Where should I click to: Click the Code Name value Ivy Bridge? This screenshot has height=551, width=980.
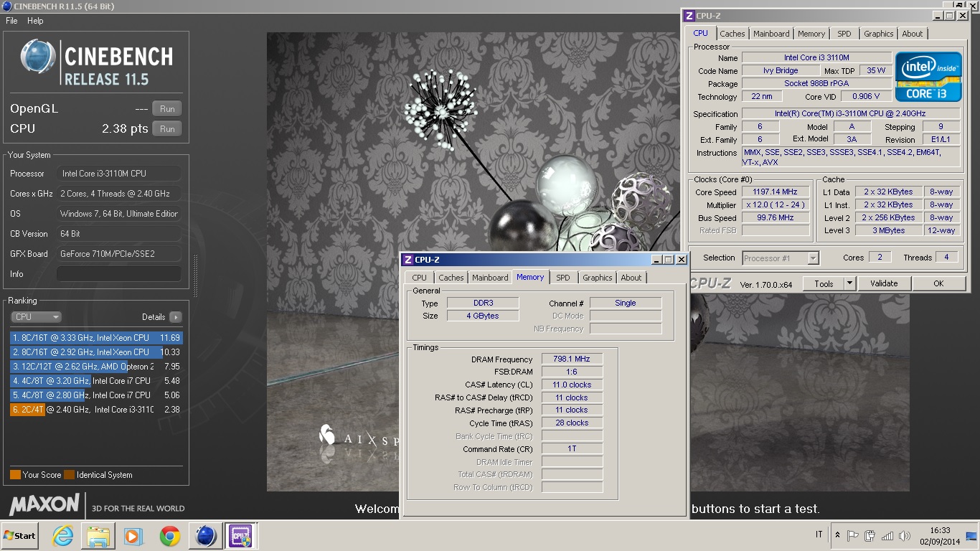(x=781, y=71)
